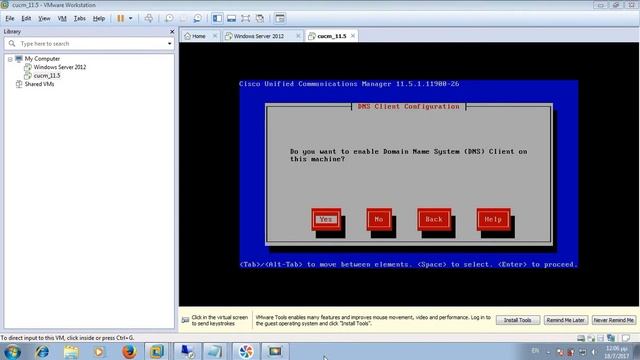Click Back in the DNS Client dialog

pos(434,220)
